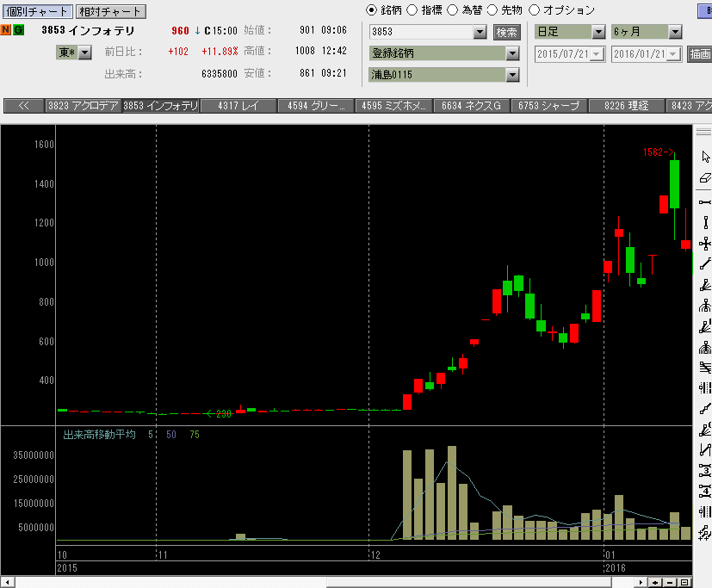712x588 pixels.
Task: Select the horizontal line drawing tool
Action: pyautogui.click(x=705, y=202)
